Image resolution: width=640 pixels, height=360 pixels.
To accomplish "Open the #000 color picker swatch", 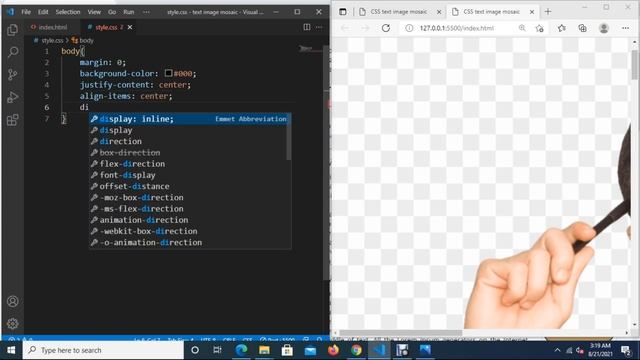I will point(168,73).
